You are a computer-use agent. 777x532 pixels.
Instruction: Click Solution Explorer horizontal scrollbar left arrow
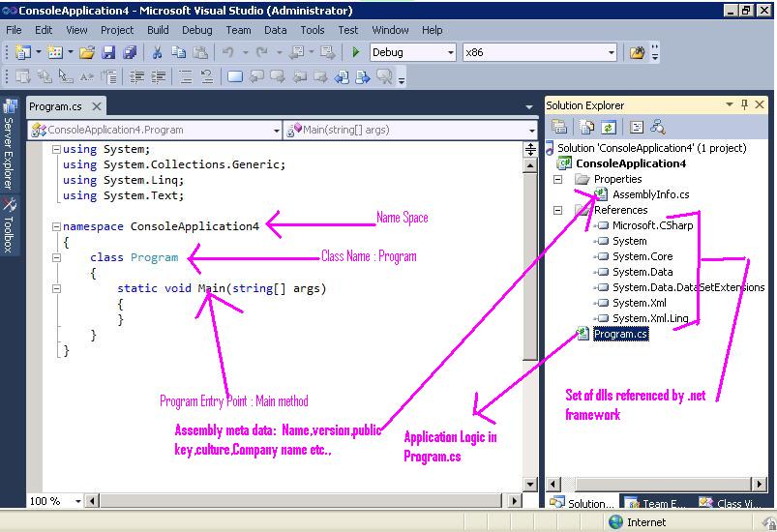click(553, 484)
